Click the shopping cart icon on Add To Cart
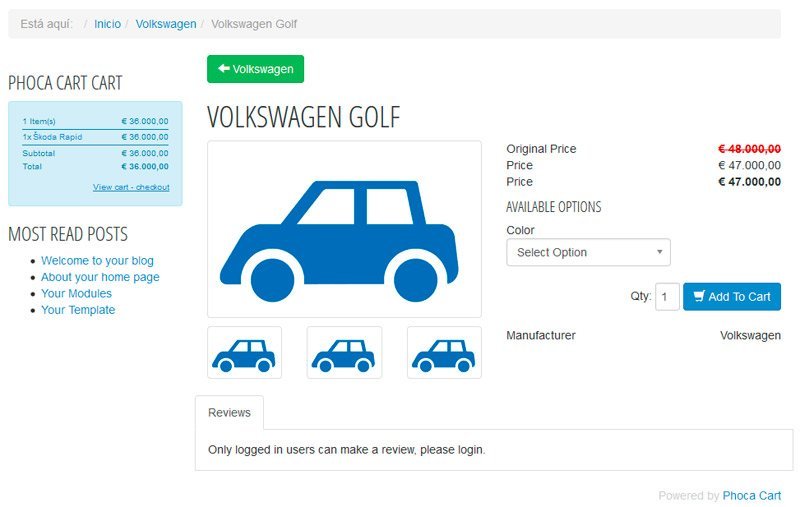 tap(699, 296)
